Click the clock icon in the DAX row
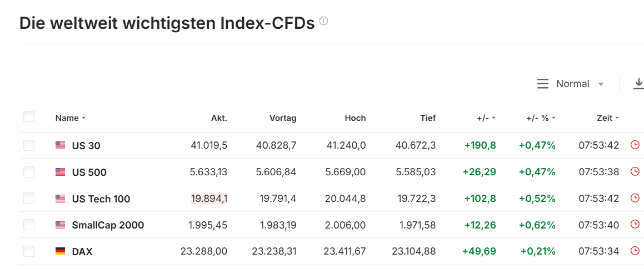 pyautogui.click(x=635, y=251)
